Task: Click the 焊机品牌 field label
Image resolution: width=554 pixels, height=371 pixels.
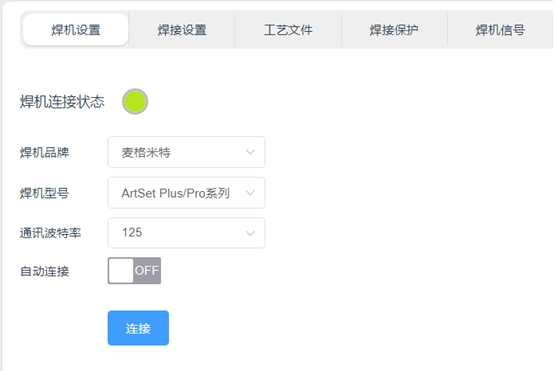Action: (45, 153)
